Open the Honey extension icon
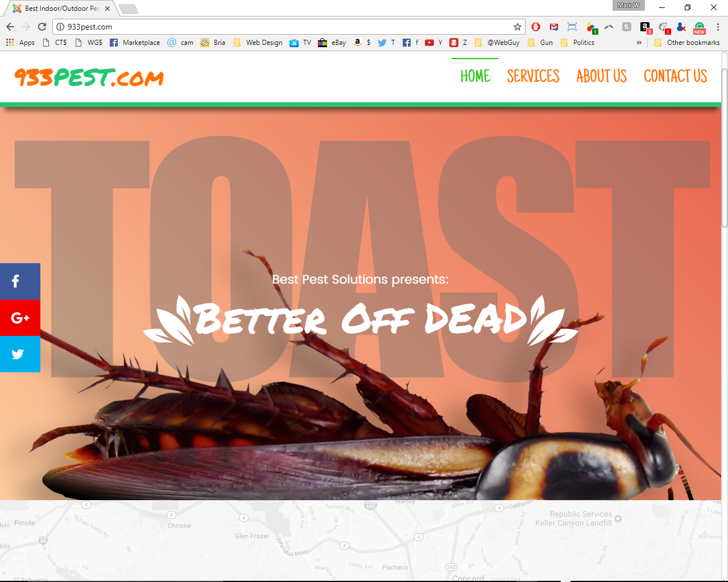728x582 pixels. [x=627, y=27]
